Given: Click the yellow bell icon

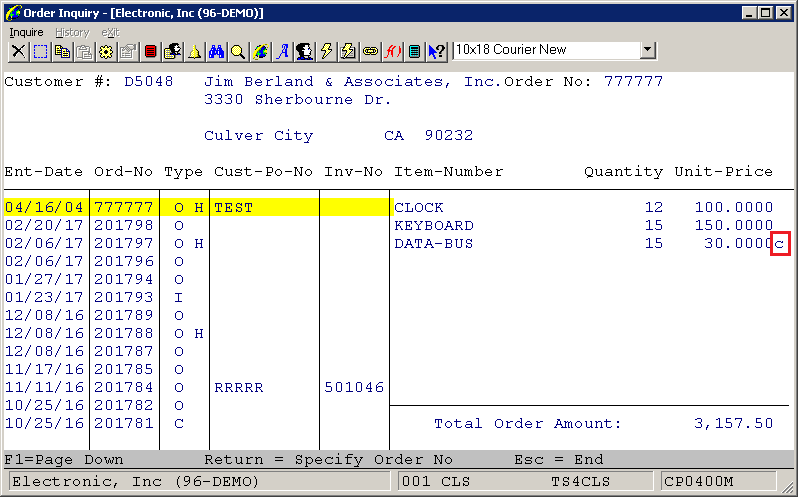Looking at the screenshot, I should 194,51.
